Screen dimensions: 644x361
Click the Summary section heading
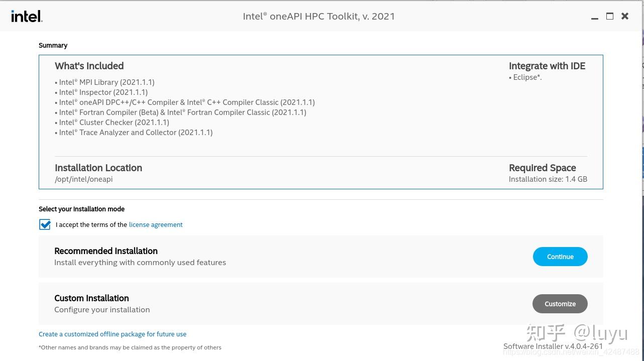(53, 45)
